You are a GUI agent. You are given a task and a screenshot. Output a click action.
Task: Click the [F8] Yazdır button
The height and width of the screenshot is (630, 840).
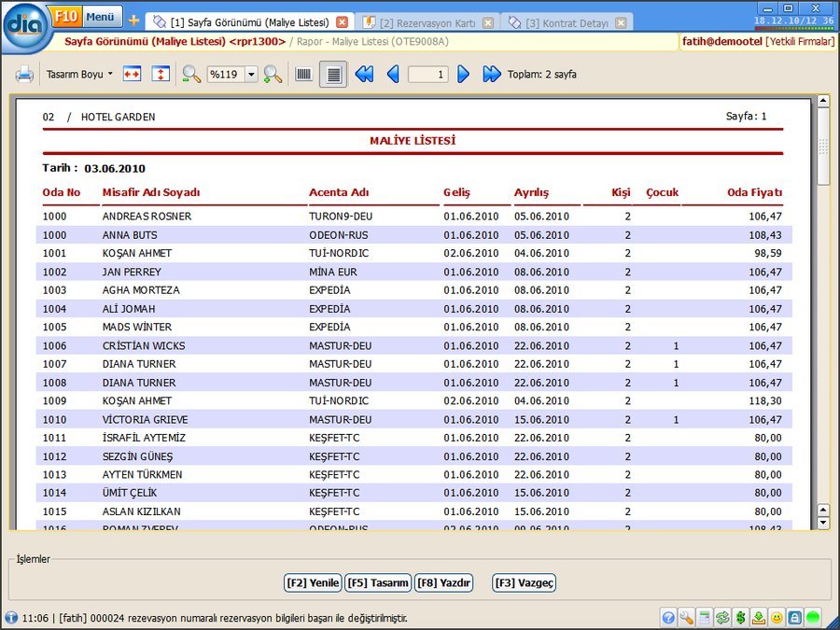[x=444, y=582]
